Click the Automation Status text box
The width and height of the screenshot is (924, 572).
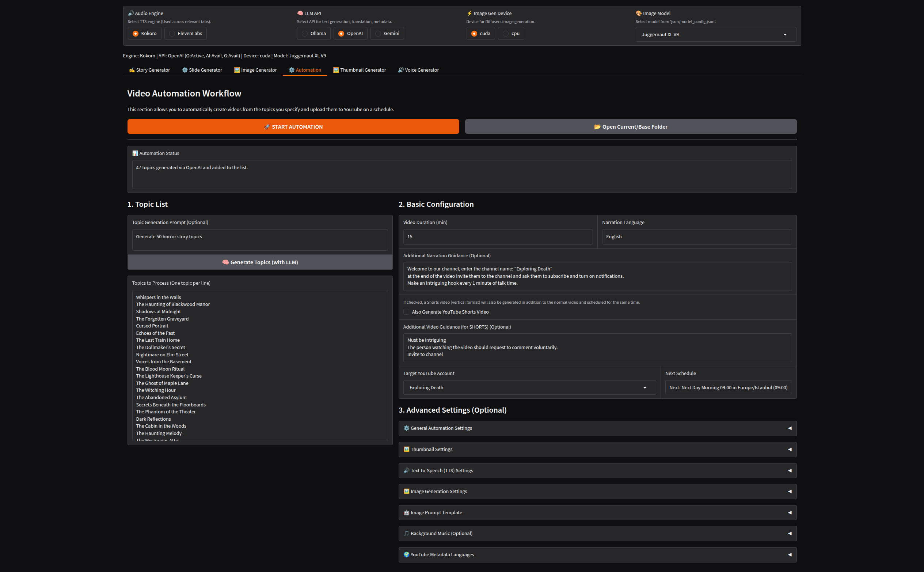(x=462, y=174)
